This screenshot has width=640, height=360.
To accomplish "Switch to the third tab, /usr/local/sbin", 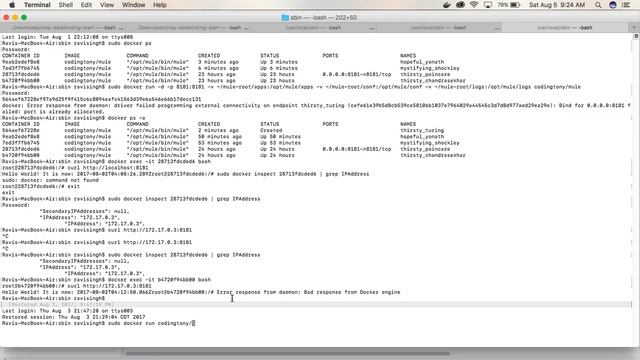I will click(313, 27).
